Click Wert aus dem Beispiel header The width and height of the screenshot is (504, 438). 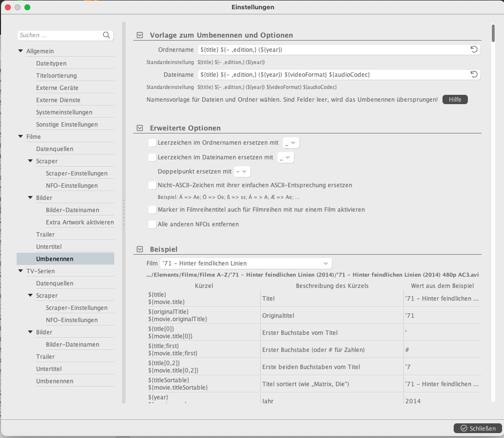442,286
